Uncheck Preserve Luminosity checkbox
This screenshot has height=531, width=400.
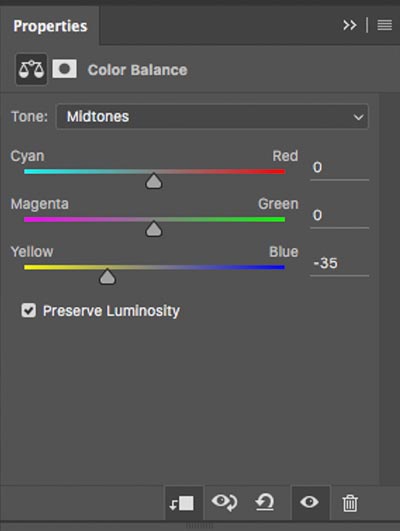click(28, 310)
